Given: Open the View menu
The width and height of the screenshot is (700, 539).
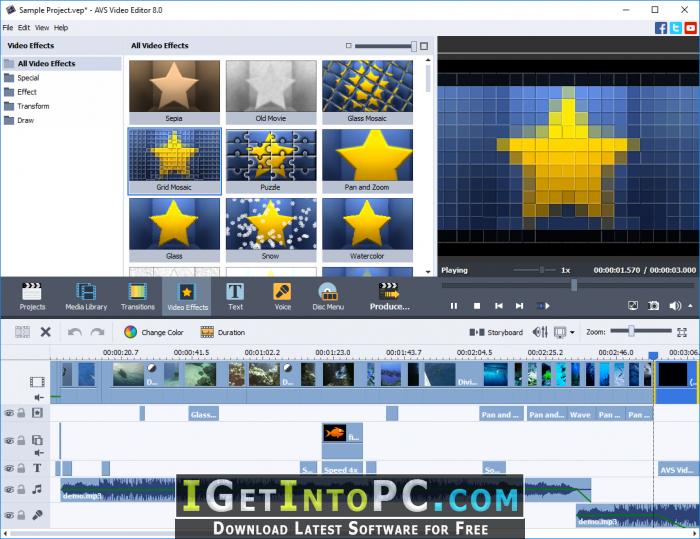Looking at the screenshot, I should pyautogui.click(x=42, y=28).
